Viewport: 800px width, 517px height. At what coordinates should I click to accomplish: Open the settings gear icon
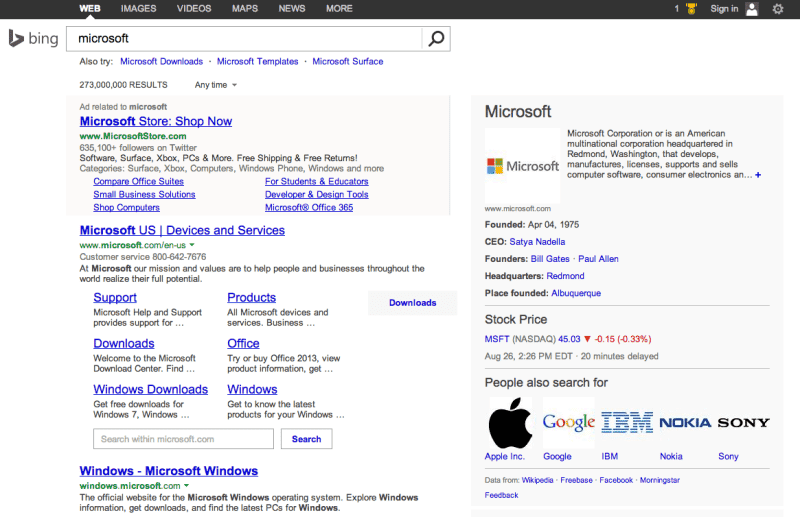tap(778, 9)
